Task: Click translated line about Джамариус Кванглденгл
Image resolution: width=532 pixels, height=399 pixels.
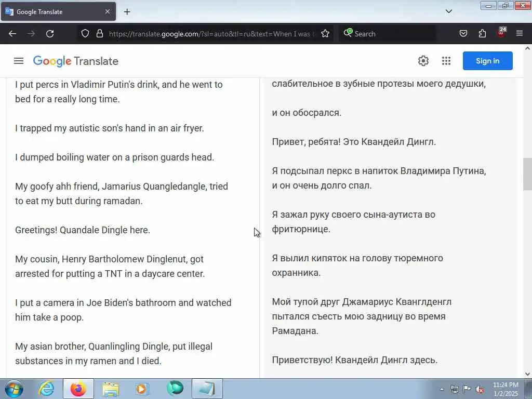Action: click(362, 316)
